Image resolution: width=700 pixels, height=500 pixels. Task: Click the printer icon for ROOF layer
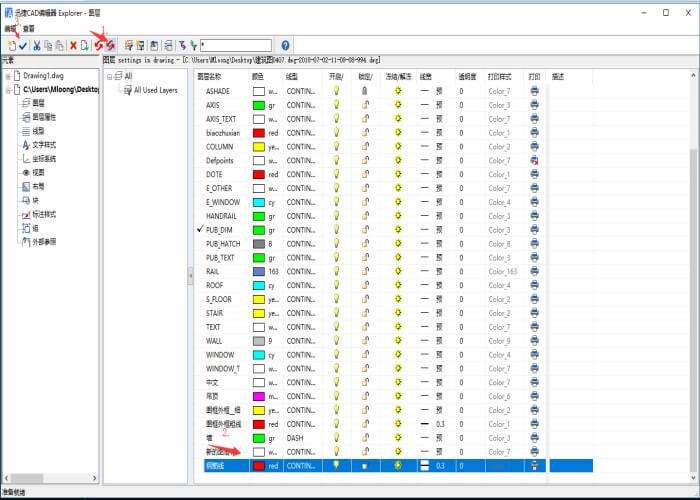pos(534,285)
